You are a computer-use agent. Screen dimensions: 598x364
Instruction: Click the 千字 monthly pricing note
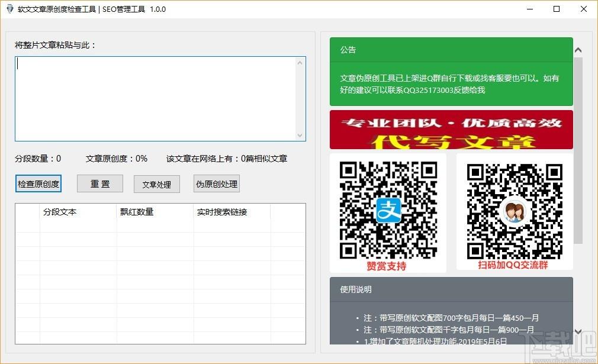click(449, 330)
